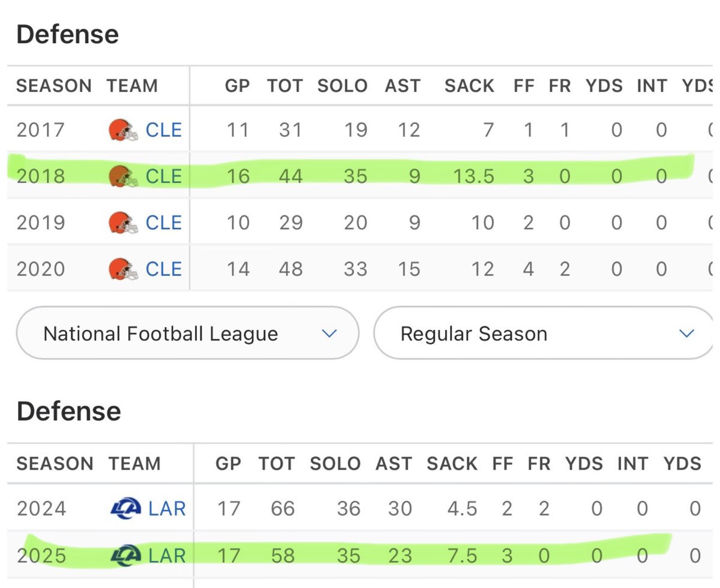Click the Browns helmet icon in the 2019 row
This screenshot has height=588, width=720.
124,223
